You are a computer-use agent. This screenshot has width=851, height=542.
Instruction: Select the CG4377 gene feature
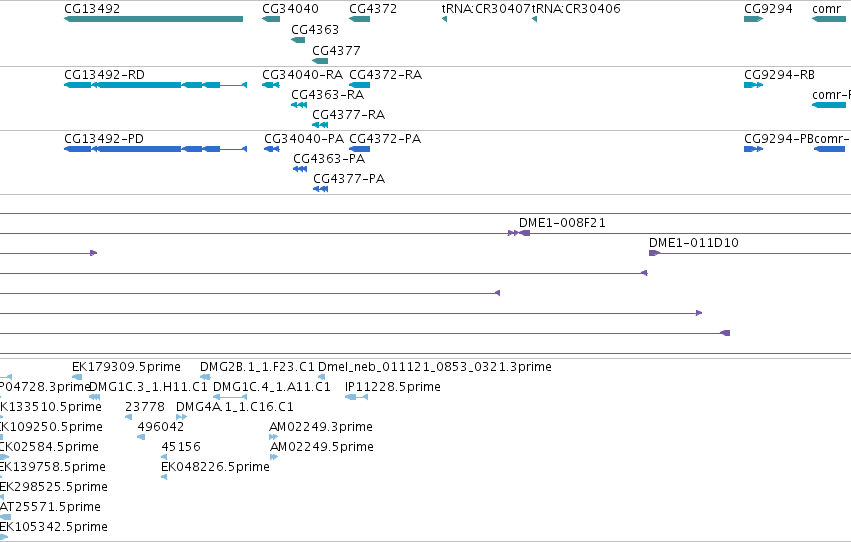[x=320, y=61]
